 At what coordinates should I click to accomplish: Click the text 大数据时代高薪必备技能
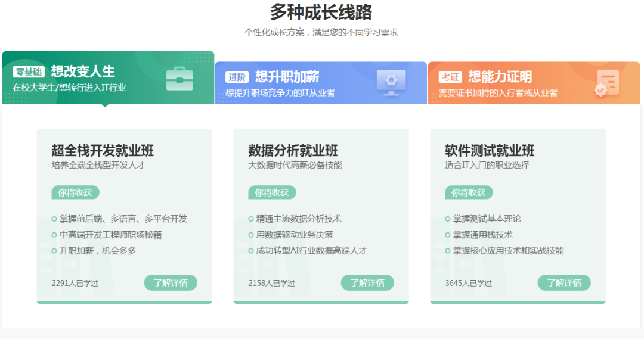click(295, 166)
